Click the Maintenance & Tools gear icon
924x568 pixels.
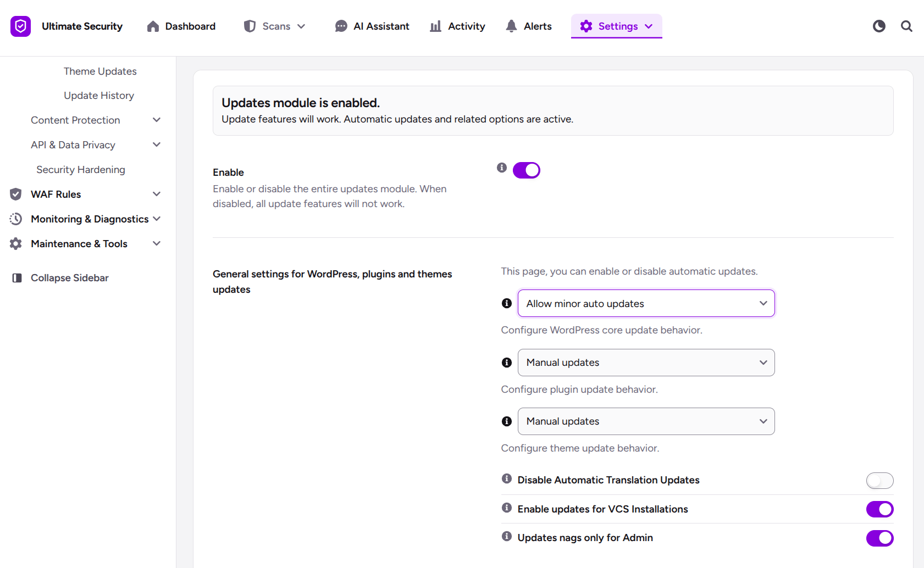click(16, 243)
